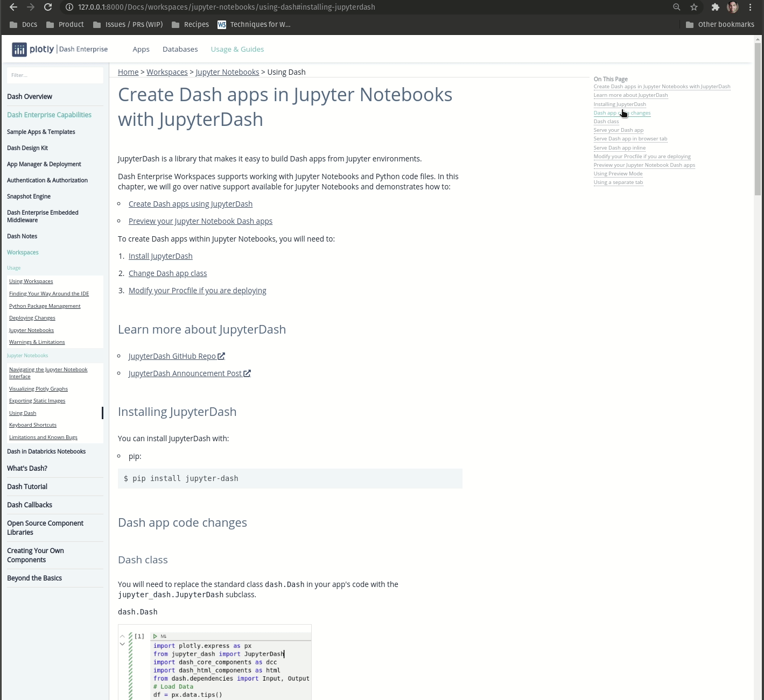
Task: Open the Issues / PRs (WIP) bookmark folder
Action: [128, 24]
